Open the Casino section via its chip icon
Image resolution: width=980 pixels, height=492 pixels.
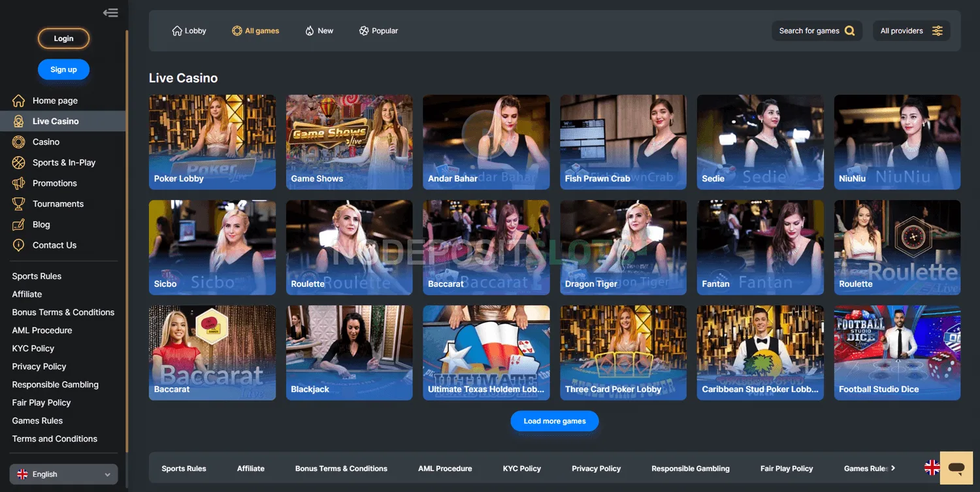tap(19, 141)
